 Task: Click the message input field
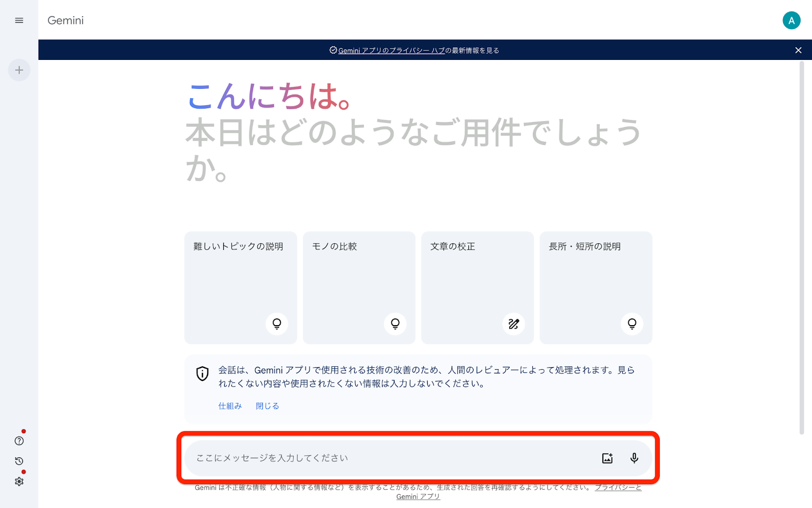pyautogui.click(x=418, y=458)
